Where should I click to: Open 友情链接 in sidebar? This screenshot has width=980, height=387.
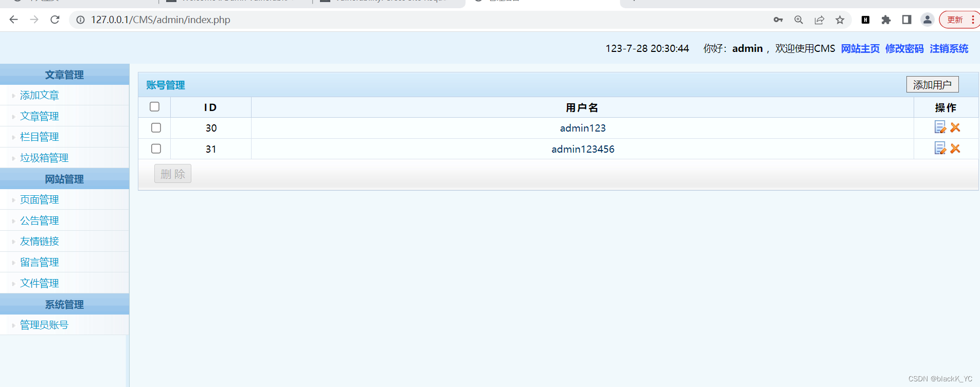click(x=40, y=241)
